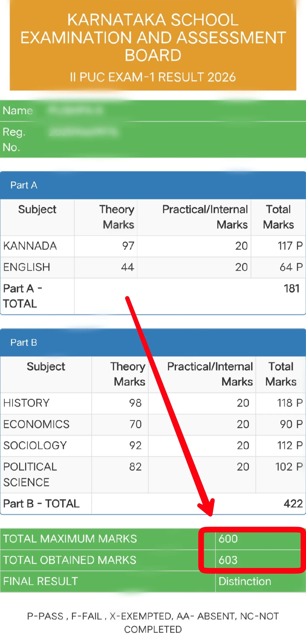Screen dimensions: 306x644
Task: Click the Reg. No. label
Action: 14,140
